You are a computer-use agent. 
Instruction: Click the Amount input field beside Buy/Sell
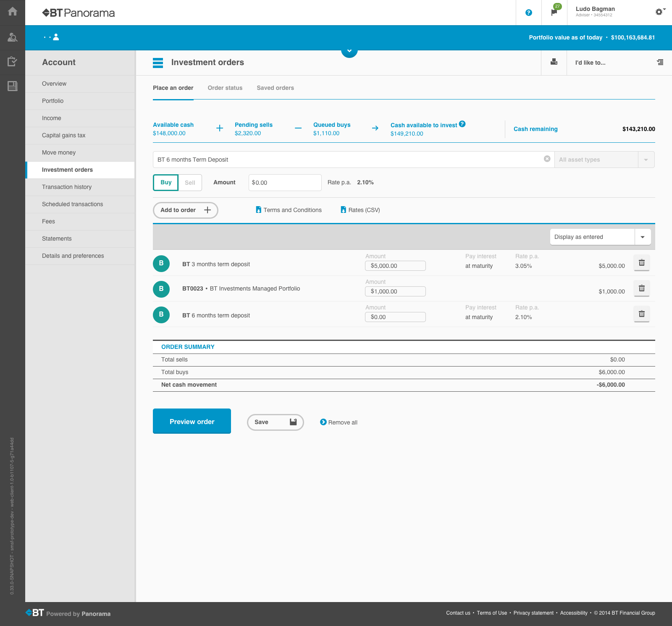pyautogui.click(x=285, y=183)
